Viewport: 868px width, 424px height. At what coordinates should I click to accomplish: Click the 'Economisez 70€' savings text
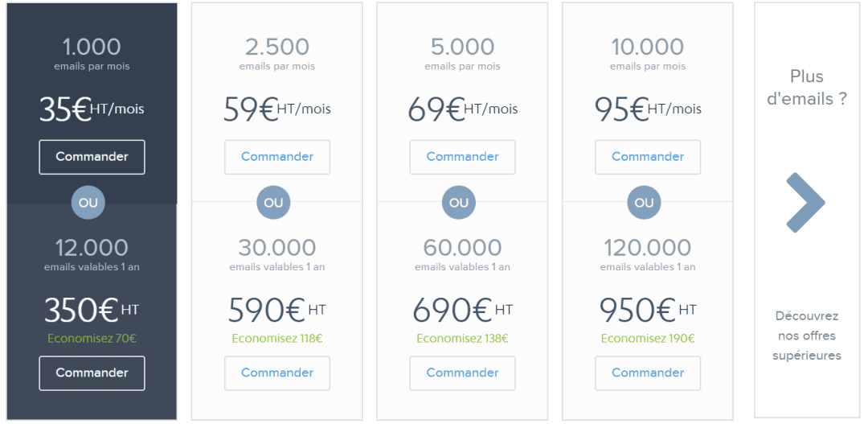click(x=92, y=339)
